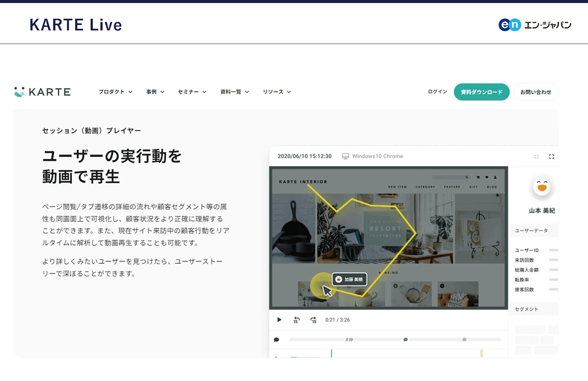Click the session comment timeline track
The width and height of the screenshot is (588, 381).
[x=395, y=339]
